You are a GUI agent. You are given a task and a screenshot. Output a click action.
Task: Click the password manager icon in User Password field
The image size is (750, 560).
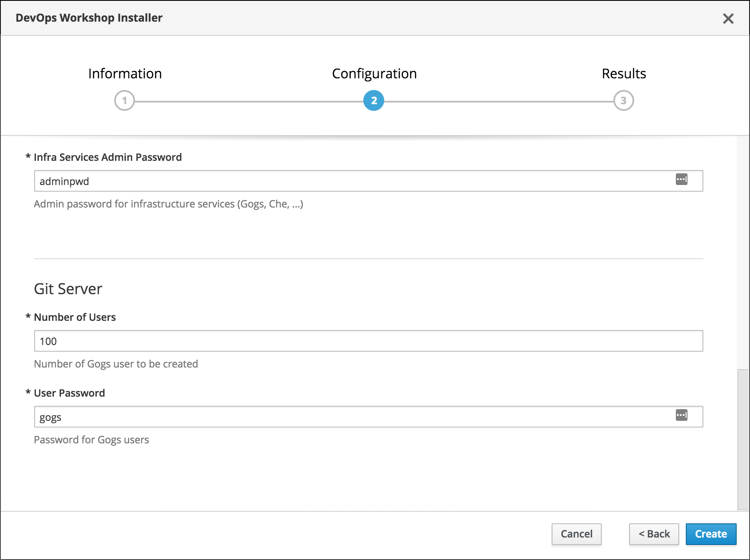click(682, 415)
